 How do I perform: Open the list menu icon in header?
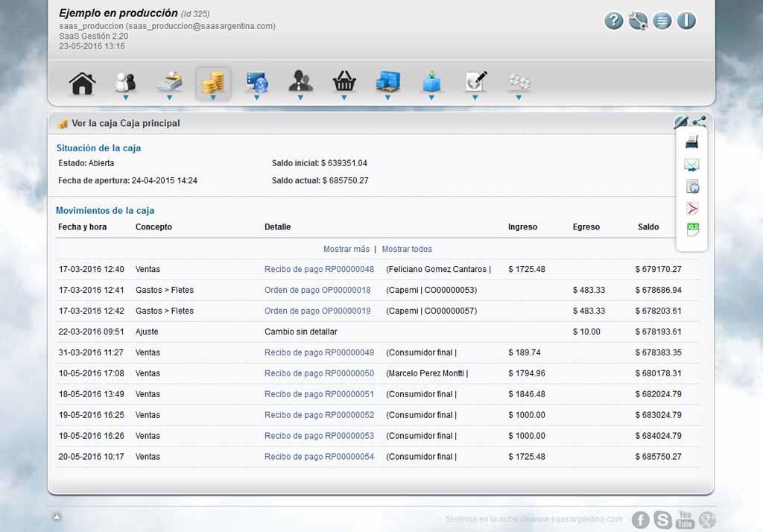pyautogui.click(x=662, y=21)
